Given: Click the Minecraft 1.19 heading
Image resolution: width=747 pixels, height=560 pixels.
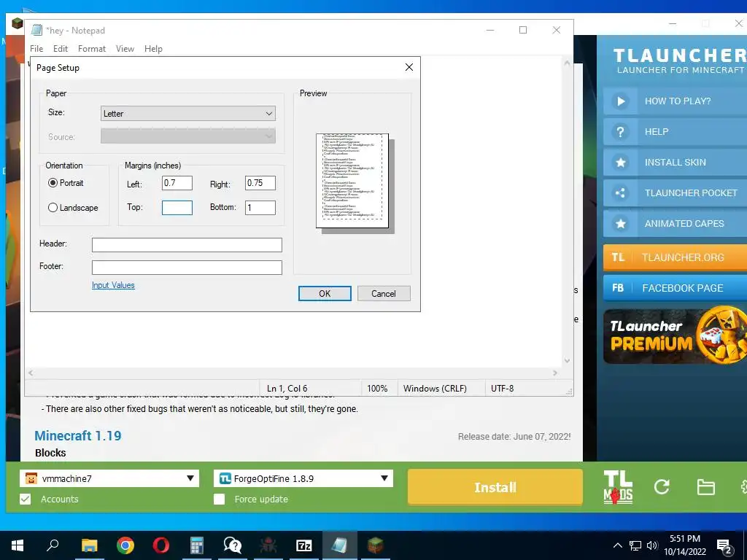Looking at the screenshot, I should (78, 436).
